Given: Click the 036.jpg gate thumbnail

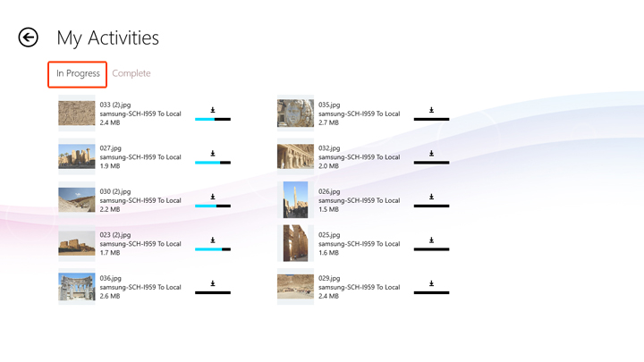Looking at the screenshot, I should tap(77, 287).
